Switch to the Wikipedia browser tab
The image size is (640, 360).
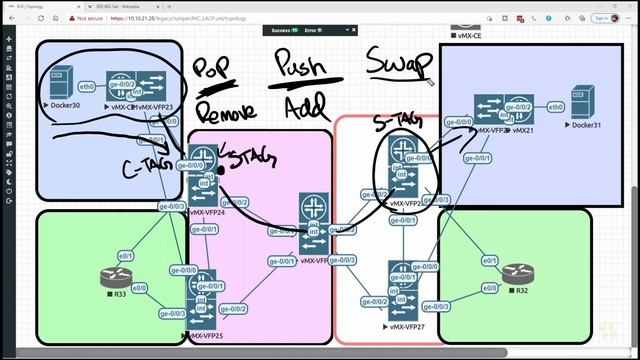click(x=124, y=7)
